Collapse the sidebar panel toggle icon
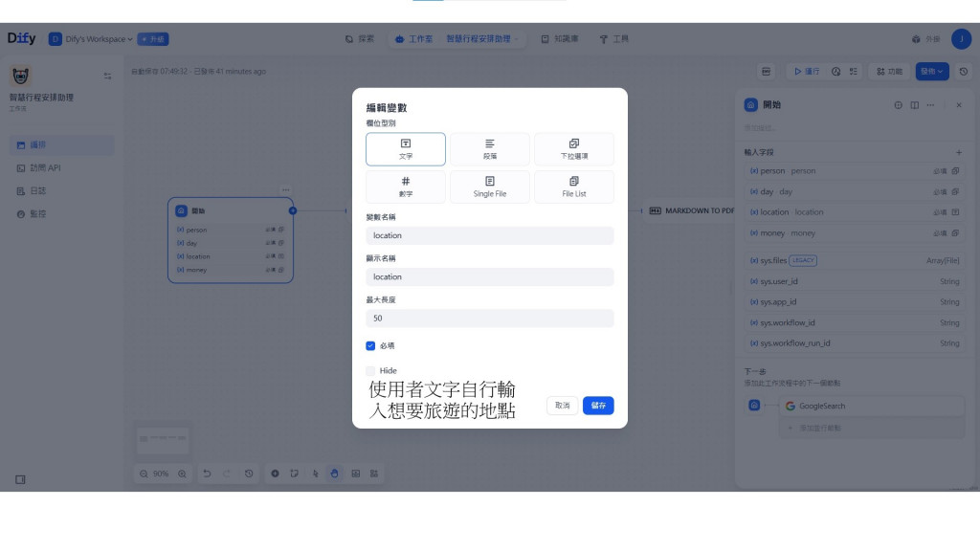 [x=20, y=480]
